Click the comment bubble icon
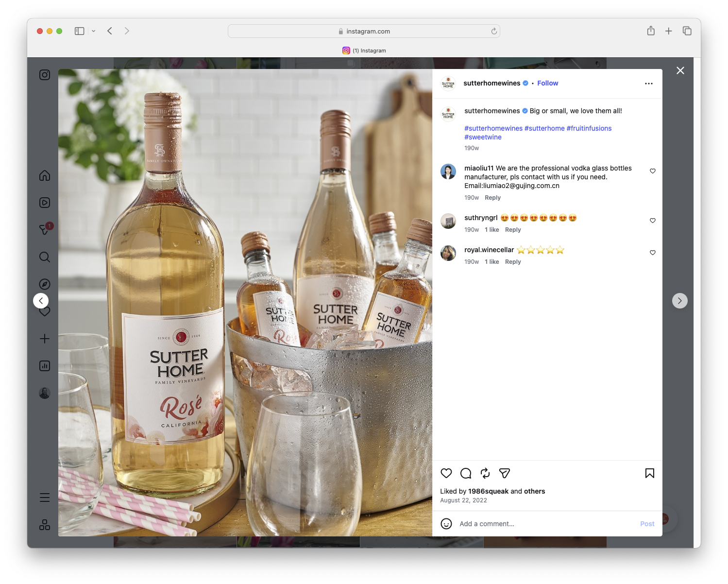 (466, 473)
